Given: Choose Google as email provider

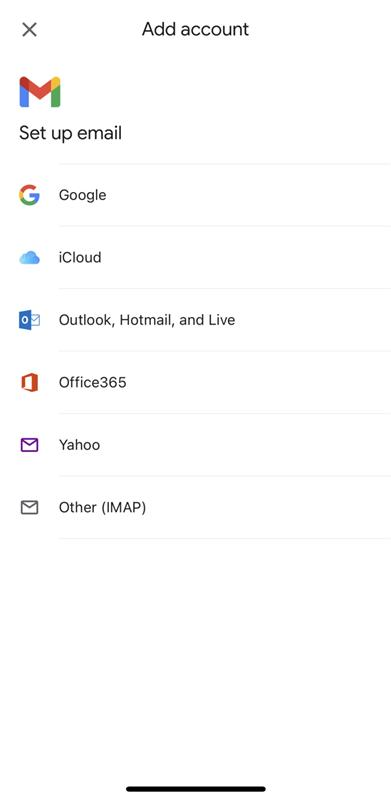Looking at the screenshot, I should click(x=196, y=195).
